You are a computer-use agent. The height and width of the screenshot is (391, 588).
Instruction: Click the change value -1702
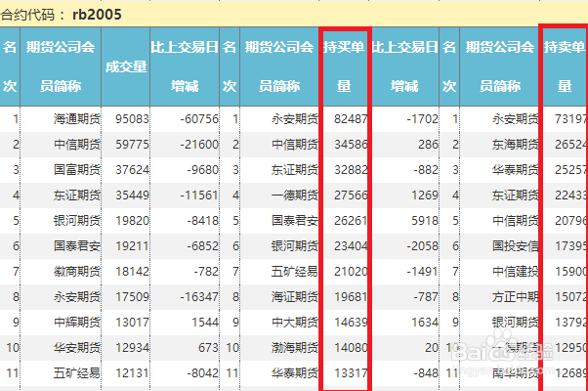coord(422,119)
